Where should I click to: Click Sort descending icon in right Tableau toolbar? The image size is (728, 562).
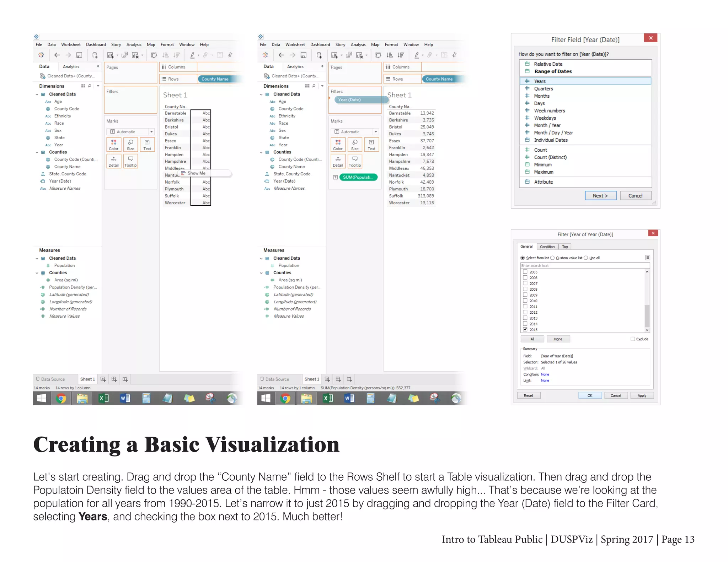[x=401, y=55]
